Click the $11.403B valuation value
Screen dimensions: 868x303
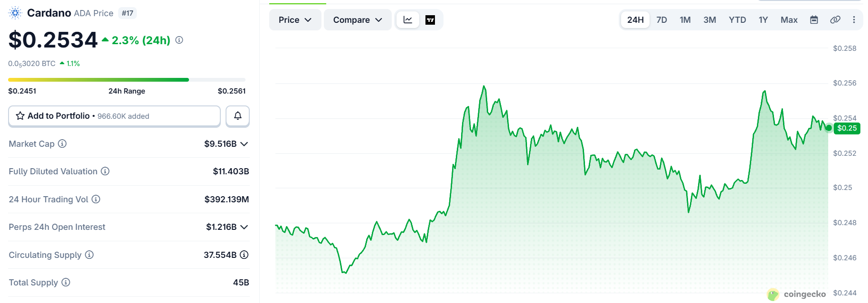[231, 171]
